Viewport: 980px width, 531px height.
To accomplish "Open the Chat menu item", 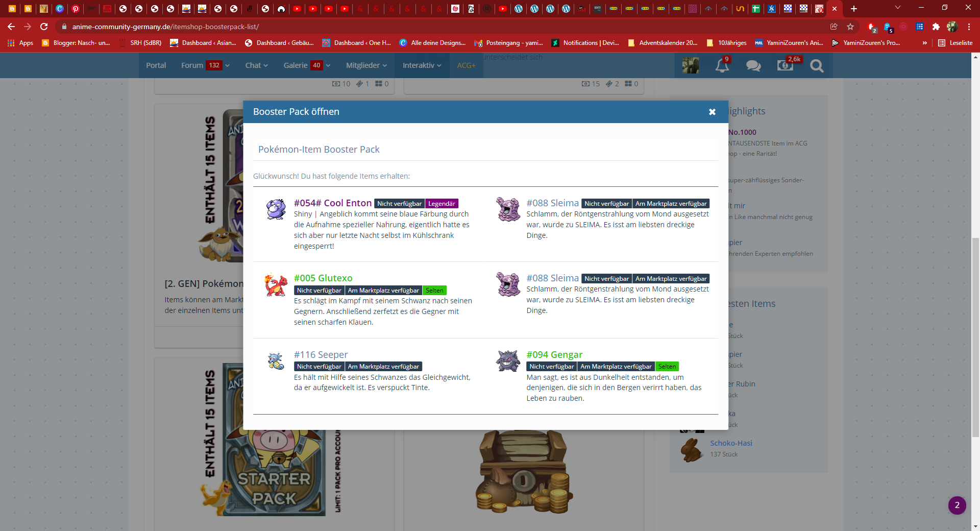I will point(256,65).
